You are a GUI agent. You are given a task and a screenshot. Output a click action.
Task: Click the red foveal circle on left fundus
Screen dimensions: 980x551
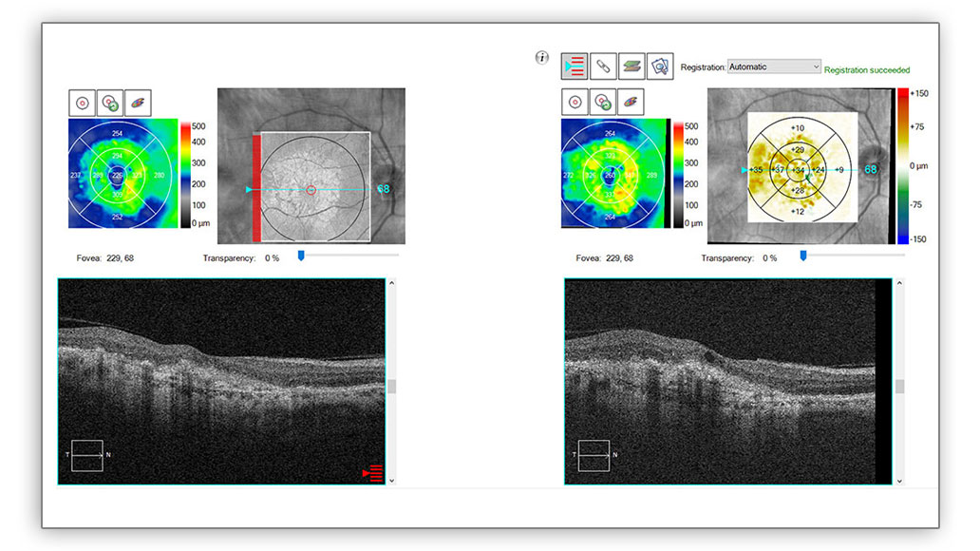coord(312,190)
